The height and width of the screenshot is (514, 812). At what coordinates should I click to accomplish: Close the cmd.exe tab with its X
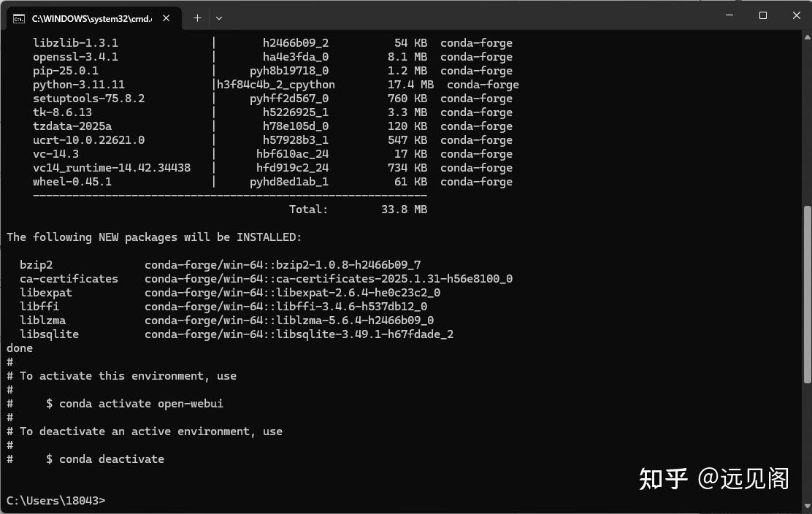point(165,18)
